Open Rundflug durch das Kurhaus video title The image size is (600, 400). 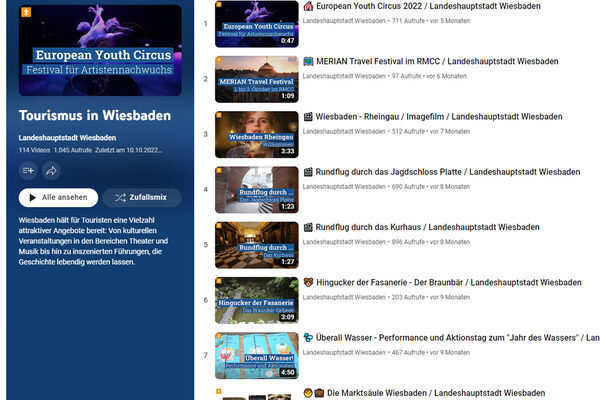[427, 227]
